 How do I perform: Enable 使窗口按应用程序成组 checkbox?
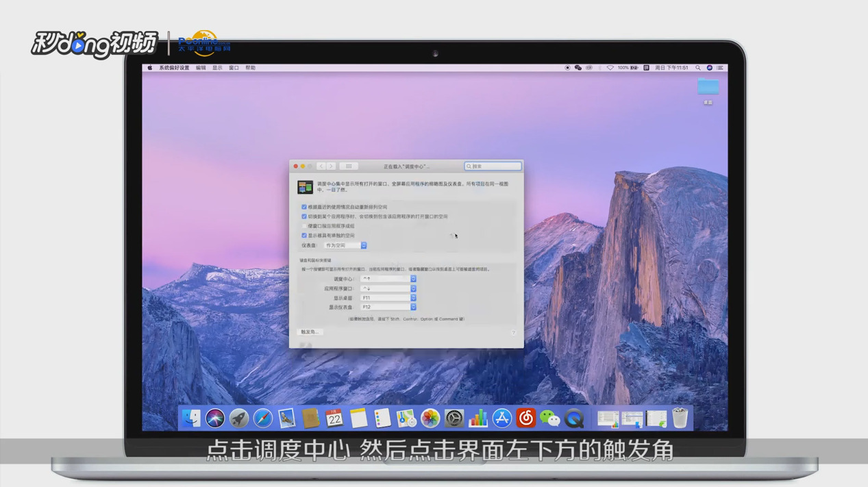(304, 226)
